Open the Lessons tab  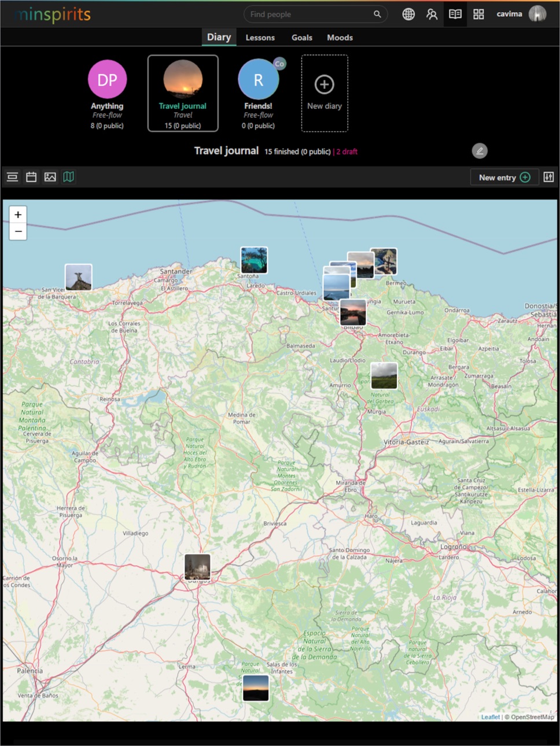(260, 38)
